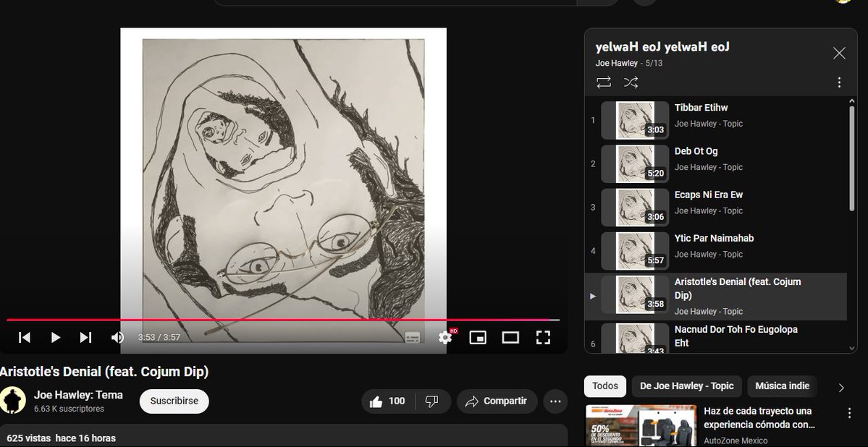Screen dimensions: 868x447
Task: Play Tibbar Etihw from playlist
Action: 716,120
